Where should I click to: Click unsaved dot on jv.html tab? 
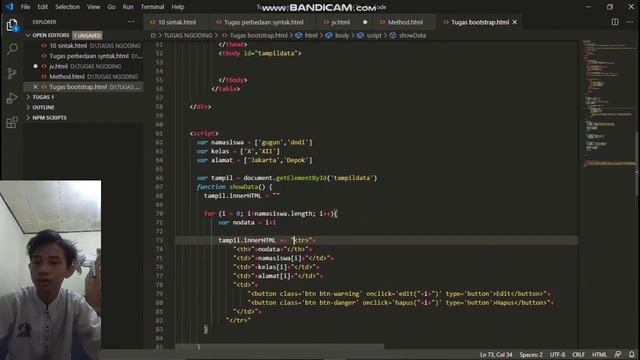[x=365, y=22]
